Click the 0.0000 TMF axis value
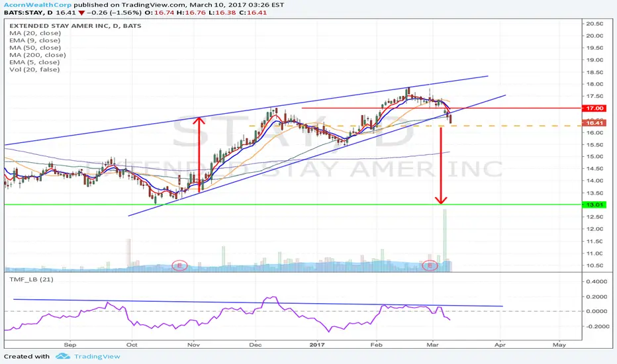The width and height of the screenshot is (617, 364). point(596,311)
